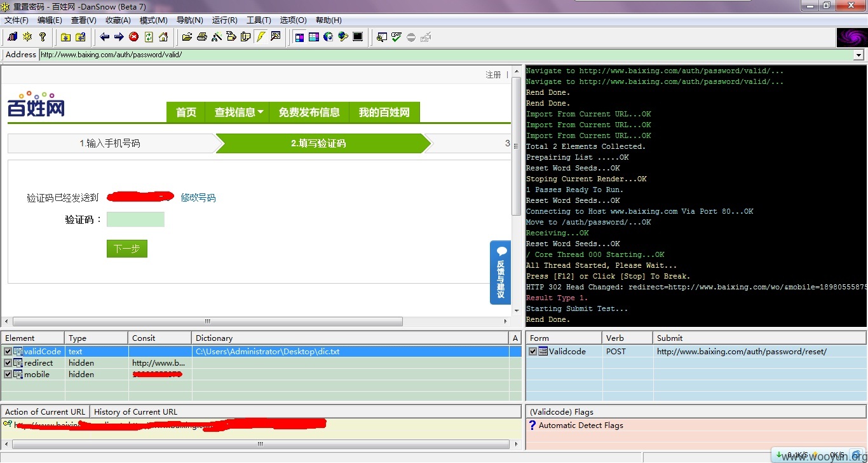Image resolution: width=868 pixels, height=463 pixels.
Task: Click the 修改号码 link
Action: [x=198, y=198]
